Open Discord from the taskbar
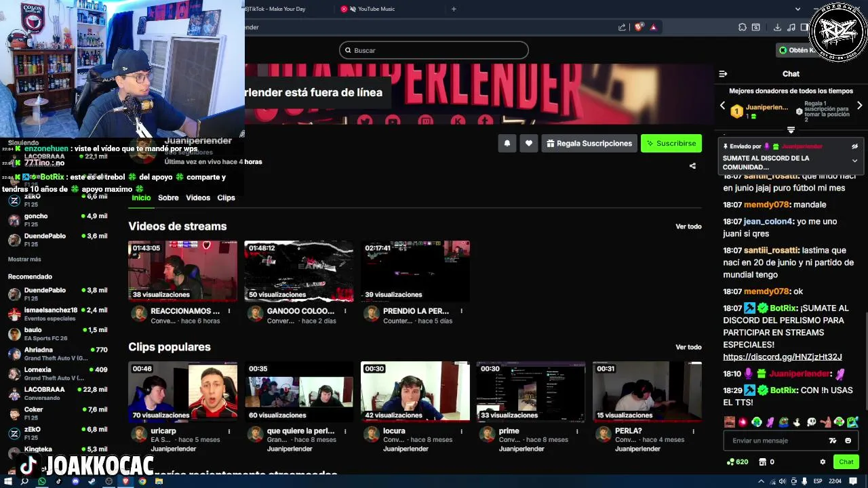 pos(75,481)
